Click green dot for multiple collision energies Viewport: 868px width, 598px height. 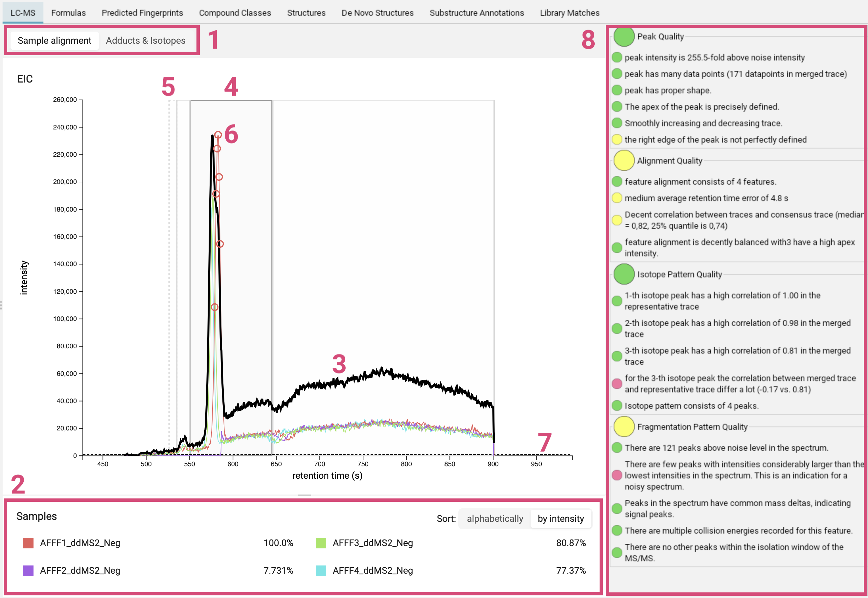[617, 530]
